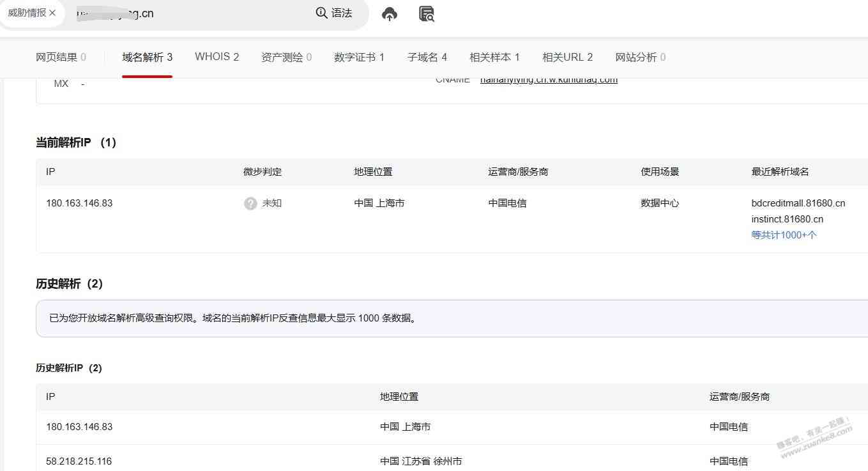Click the cloud upload icon
The width and height of the screenshot is (868, 471).
[389, 14]
